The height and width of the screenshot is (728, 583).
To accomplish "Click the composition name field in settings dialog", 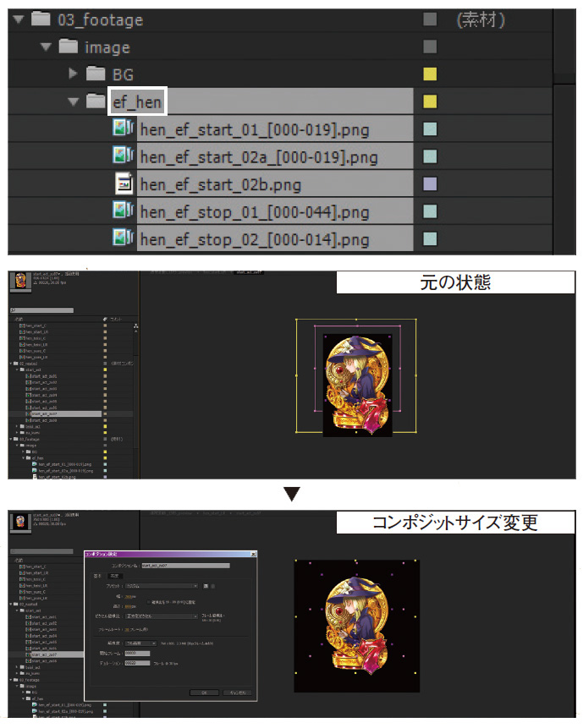I will (x=185, y=566).
